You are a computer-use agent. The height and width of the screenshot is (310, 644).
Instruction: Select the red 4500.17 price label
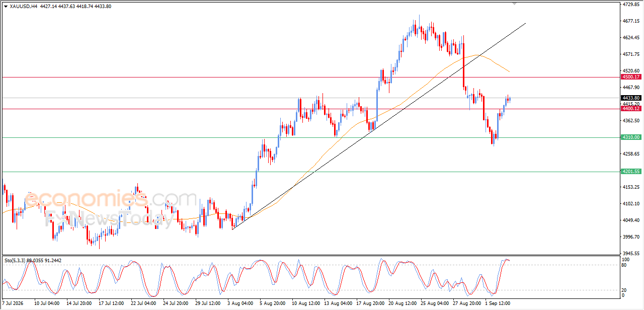630,77
